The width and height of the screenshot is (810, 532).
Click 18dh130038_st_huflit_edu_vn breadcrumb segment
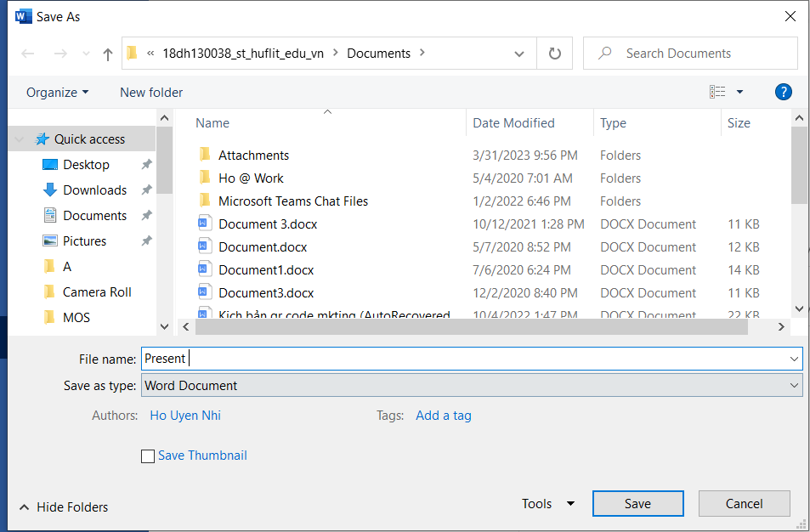pos(243,54)
